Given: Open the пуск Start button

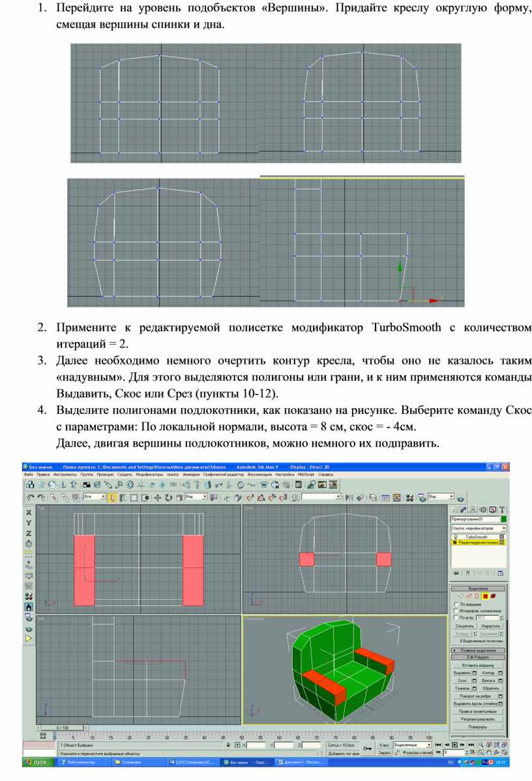Looking at the screenshot, I should coord(37,762).
